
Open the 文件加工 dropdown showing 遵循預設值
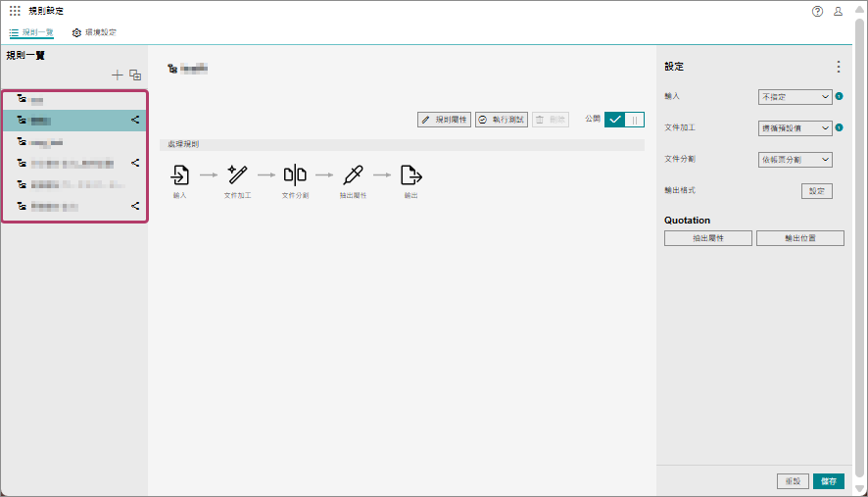[x=795, y=128]
